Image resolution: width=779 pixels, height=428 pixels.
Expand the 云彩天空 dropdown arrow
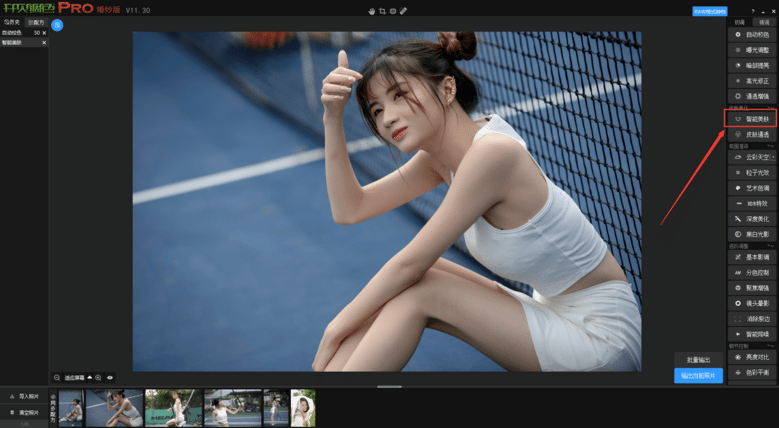click(772, 157)
